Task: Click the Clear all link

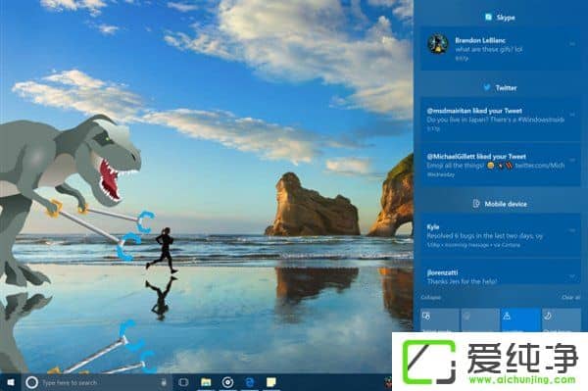Action: 571,297
